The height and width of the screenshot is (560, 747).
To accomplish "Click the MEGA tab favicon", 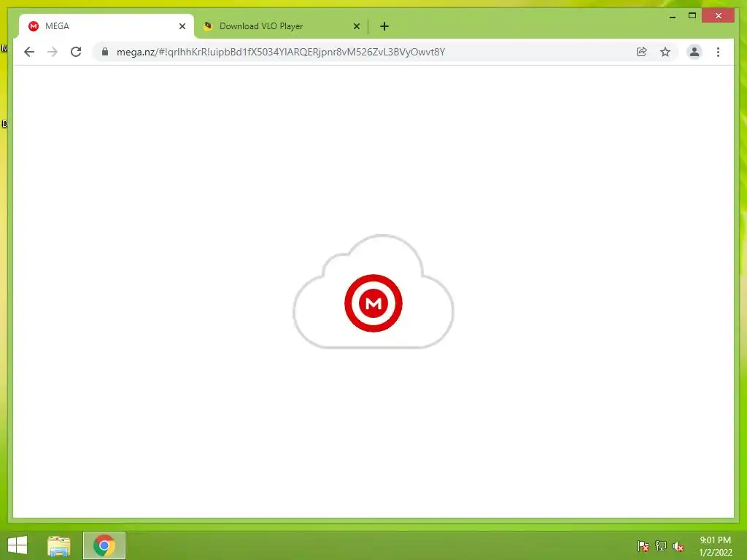I will pyautogui.click(x=34, y=26).
